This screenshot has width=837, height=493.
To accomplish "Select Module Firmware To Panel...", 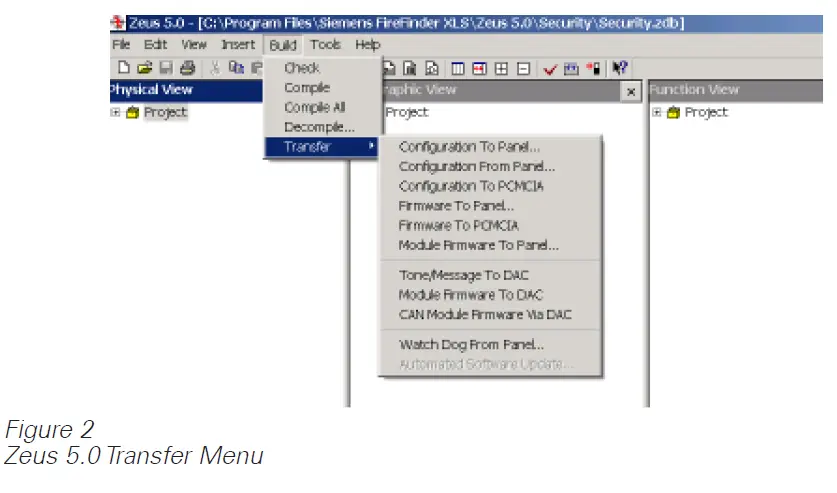I will [491, 245].
